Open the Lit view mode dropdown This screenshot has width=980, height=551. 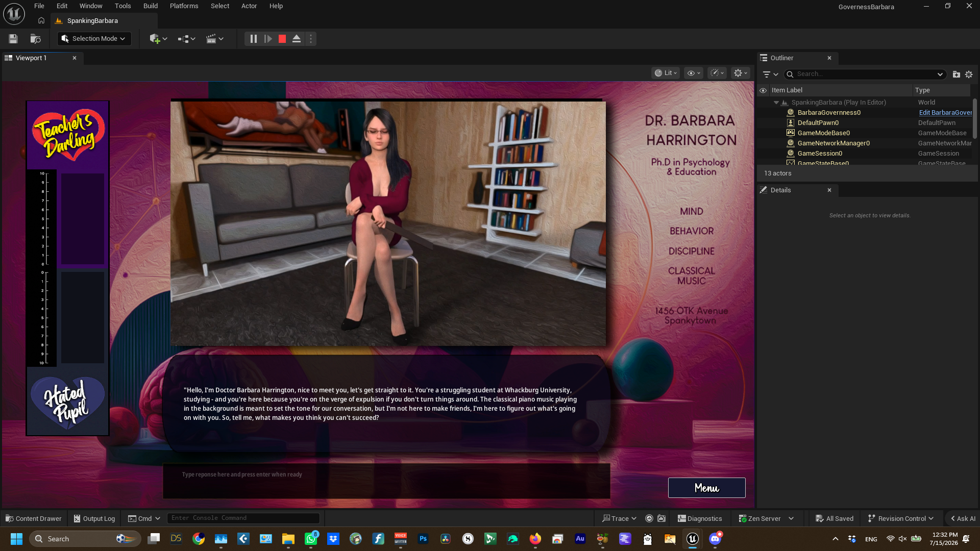666,73
